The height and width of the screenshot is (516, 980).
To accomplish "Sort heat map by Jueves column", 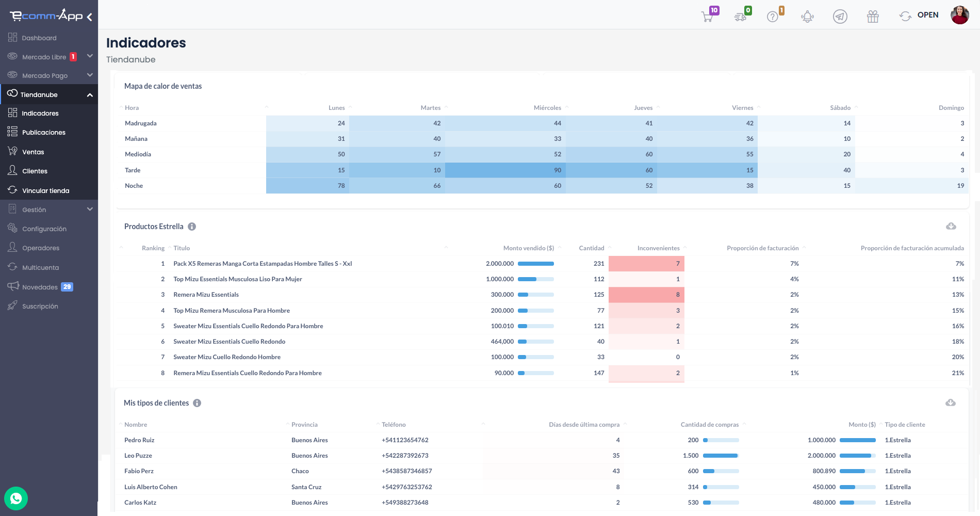I will pos(643,108).
